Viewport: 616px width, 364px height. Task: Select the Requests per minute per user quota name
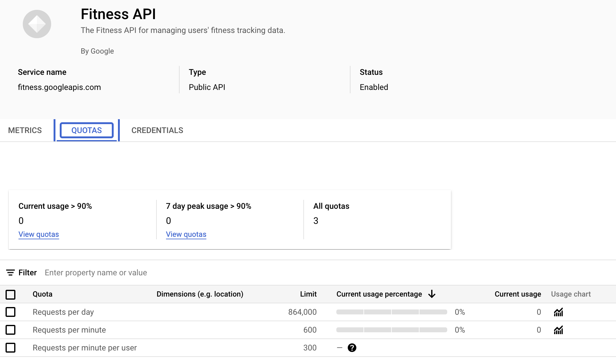(85, 348)
